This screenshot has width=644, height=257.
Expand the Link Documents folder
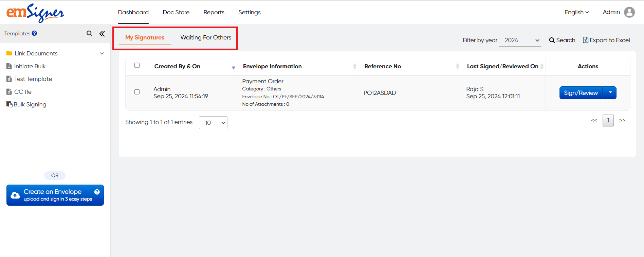point(102,53)
